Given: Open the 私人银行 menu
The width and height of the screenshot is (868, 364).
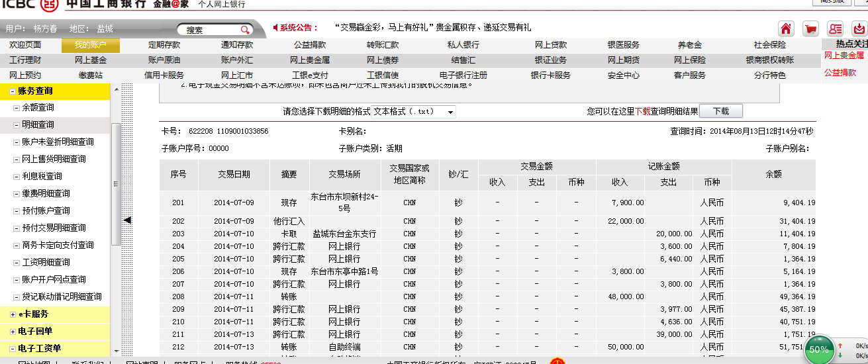Looking at the screenshot, I should (463, 45).
